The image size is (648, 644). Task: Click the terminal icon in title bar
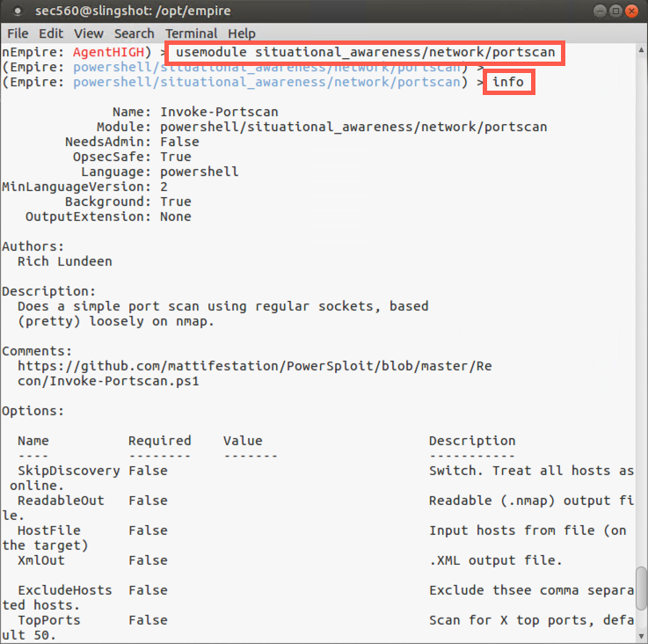[18, 11]
